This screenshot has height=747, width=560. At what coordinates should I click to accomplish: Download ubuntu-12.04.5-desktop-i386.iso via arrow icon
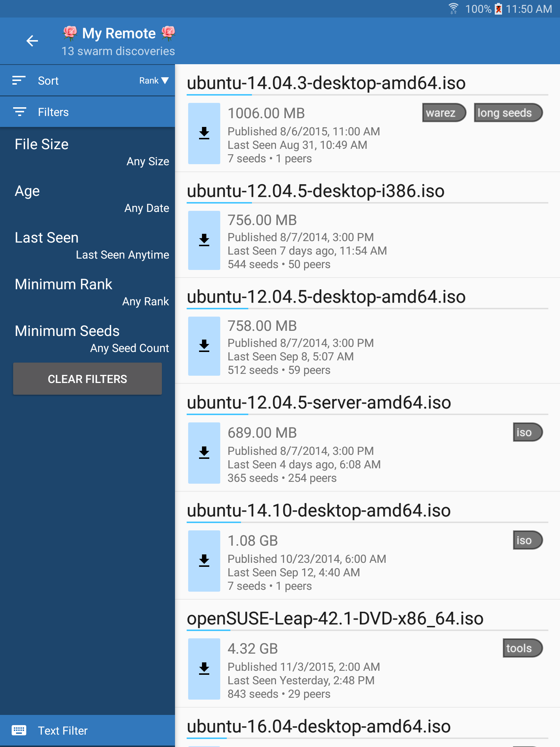[204, 240]
